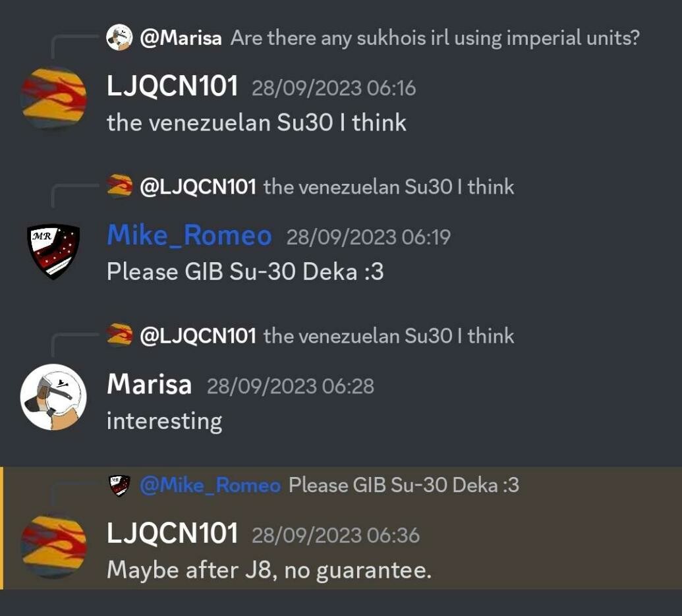Click LJQCN101's avatar on the 06:36 message
Screen dimensions: 682x616
[x=53, y=547]
